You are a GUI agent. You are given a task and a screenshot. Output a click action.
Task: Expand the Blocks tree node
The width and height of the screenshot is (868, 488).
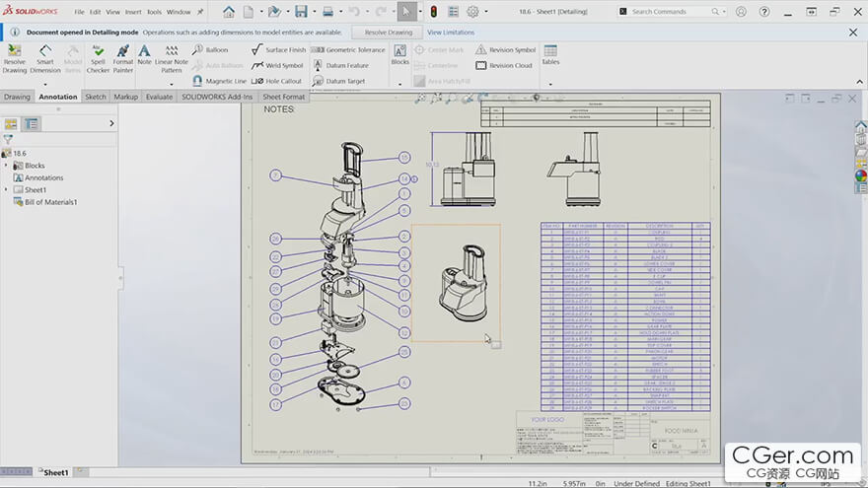(6, 166)
